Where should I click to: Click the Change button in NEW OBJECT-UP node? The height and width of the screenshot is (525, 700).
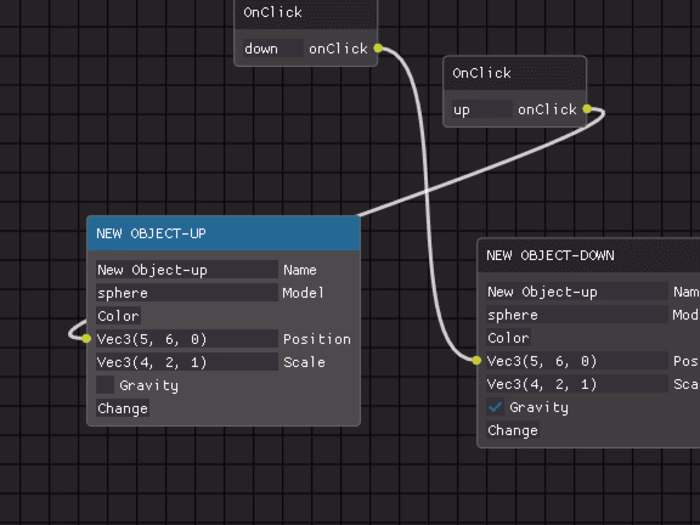123,408
